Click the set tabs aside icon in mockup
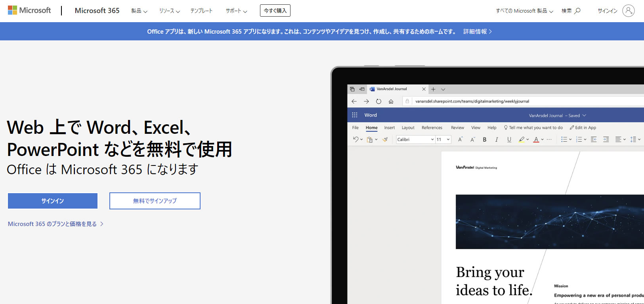The image size is (644, 304). (362, 89)
